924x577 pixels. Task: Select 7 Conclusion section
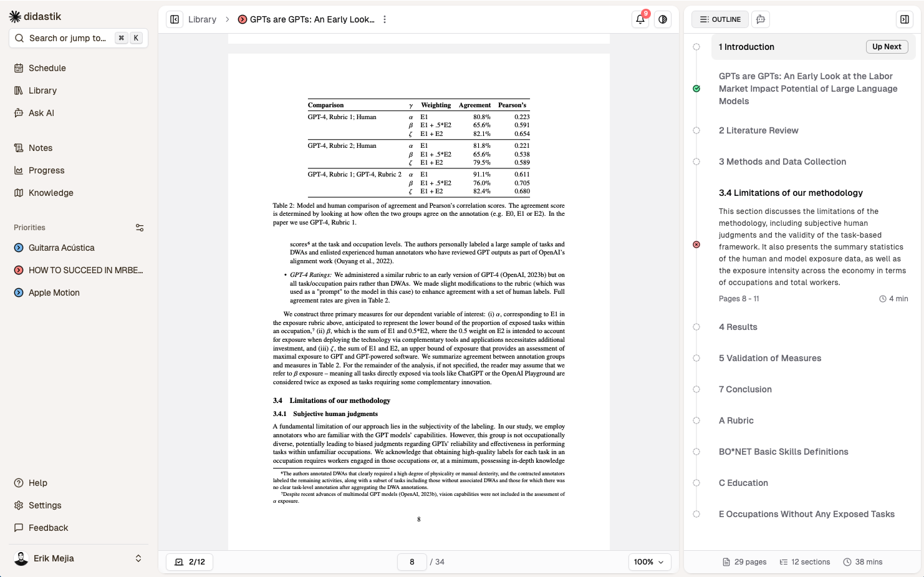click(745, 389)
